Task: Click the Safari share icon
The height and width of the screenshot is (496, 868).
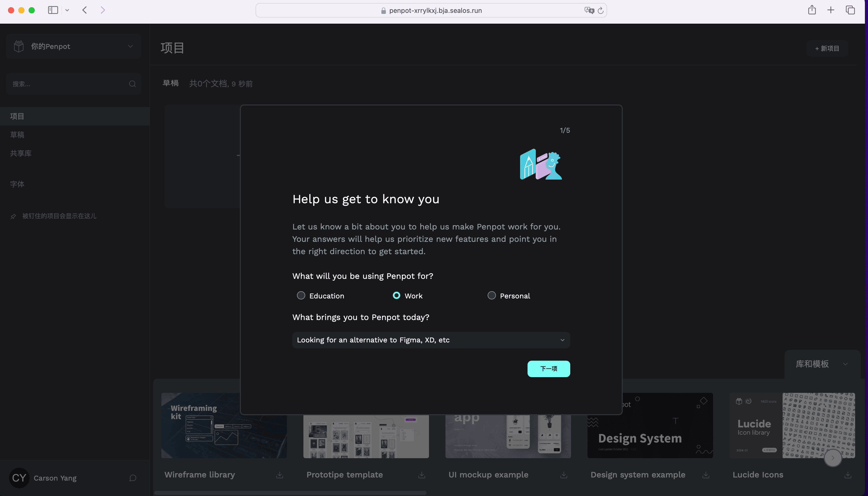Action: (x=812, y=10)
